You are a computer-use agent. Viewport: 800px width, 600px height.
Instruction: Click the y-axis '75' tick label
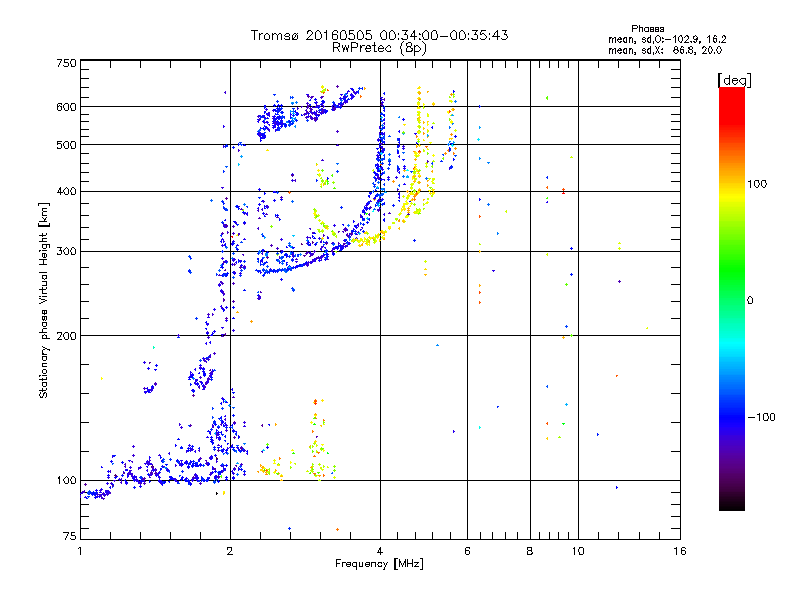point(70,536)
